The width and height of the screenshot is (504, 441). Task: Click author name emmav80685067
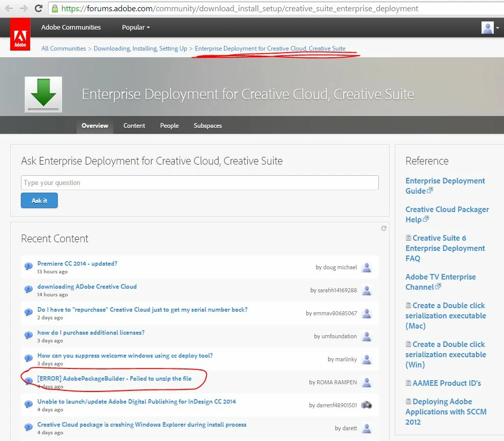pos(335,313)
